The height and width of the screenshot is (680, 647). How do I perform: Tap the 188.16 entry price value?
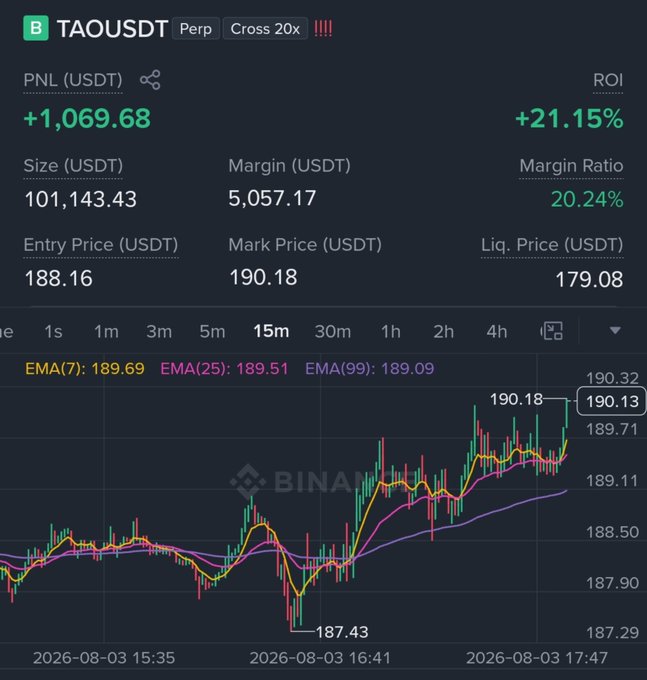click(x=59, y=278)
